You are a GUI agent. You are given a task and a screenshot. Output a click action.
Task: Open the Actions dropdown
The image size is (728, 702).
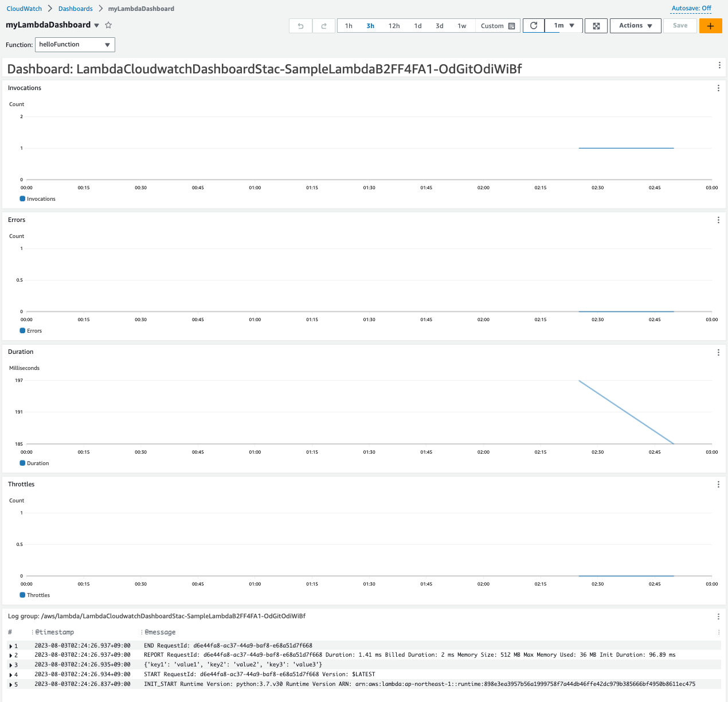[635, 25]
